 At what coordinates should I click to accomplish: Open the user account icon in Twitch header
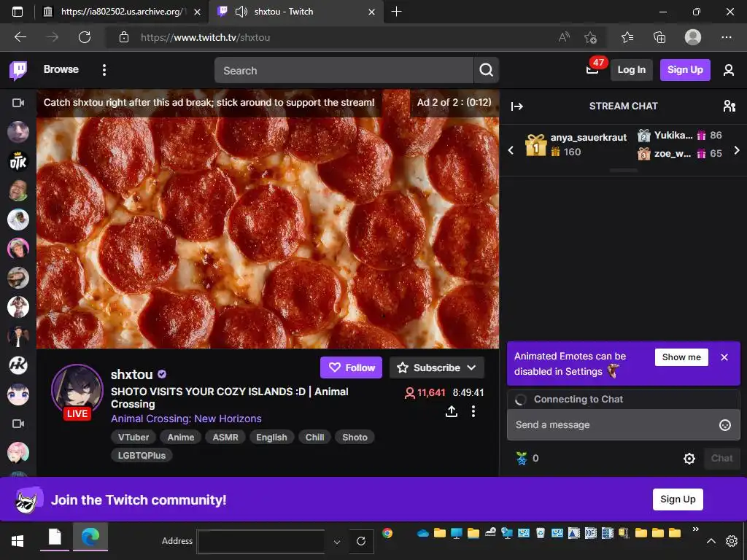tap(729, 70)
